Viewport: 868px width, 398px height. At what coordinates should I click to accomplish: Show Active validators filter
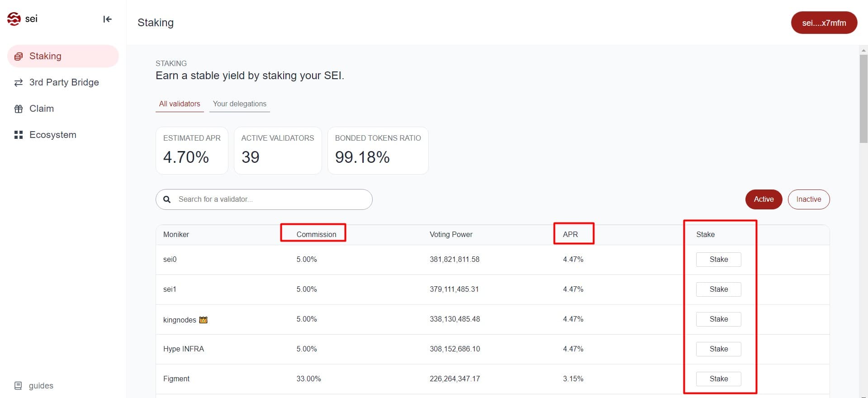point(764,199)
